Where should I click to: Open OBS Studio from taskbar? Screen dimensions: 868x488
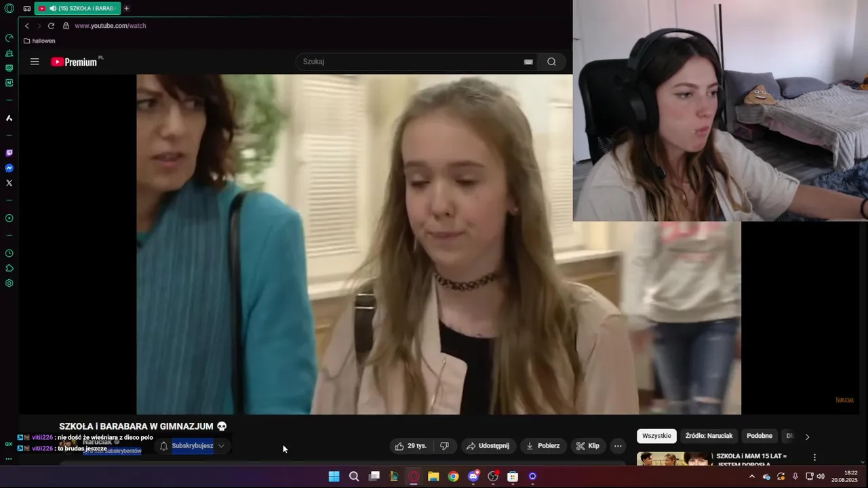(493, 476)
